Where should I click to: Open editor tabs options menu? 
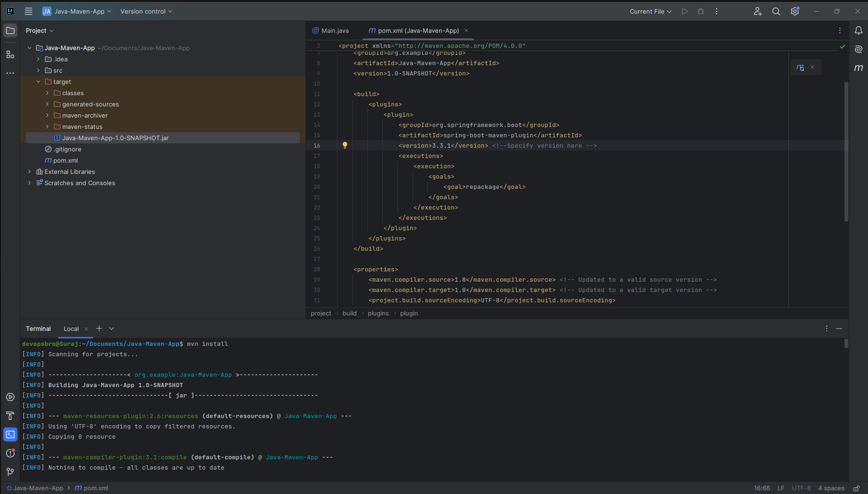pyautogui.click(x=840, y=30)
